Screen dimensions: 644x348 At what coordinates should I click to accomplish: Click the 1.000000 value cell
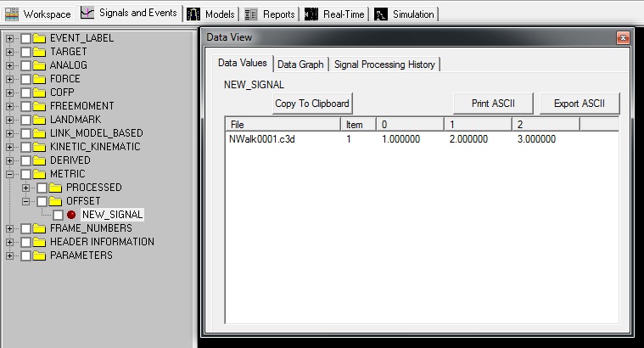click(x=400, y=139)
